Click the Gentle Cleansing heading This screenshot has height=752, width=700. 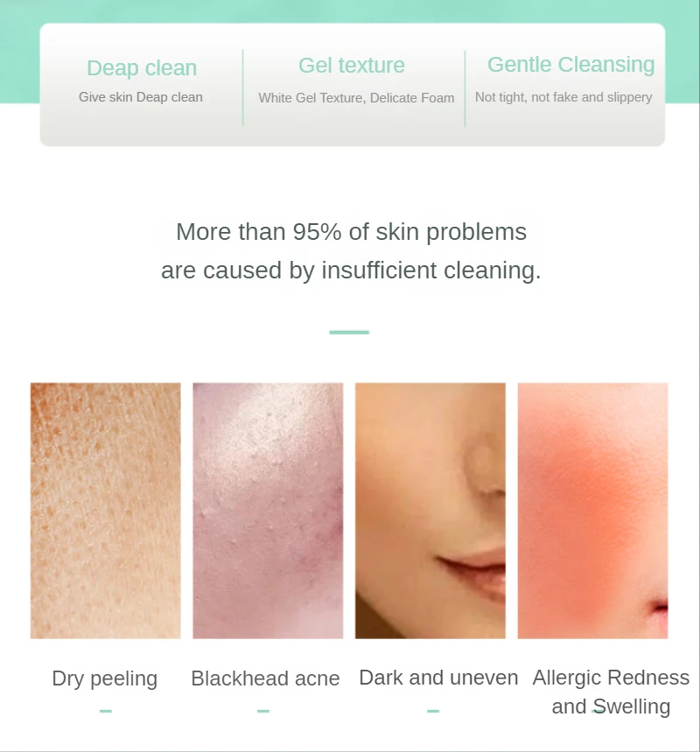pos(571,64)
